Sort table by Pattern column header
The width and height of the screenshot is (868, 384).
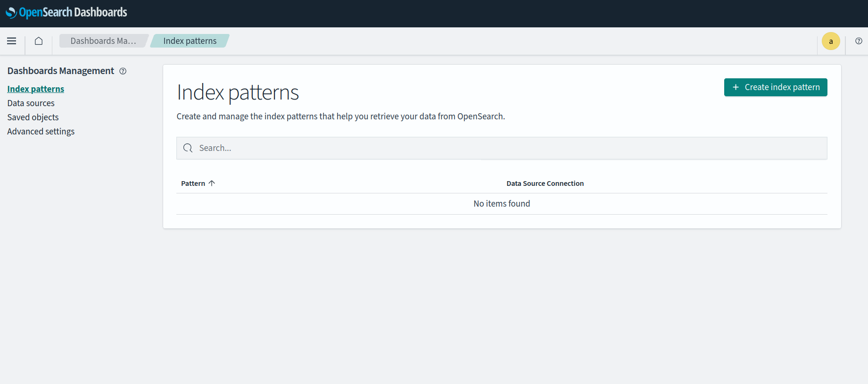click(x=193, y=184)
